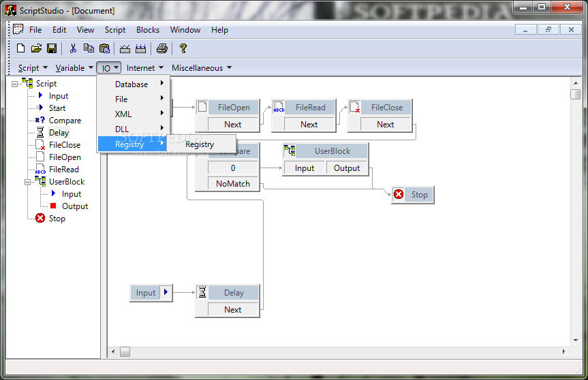Click the Start arrow icon in tree
The height and width of the screenshot is (380, 588).
[x=40, y=108]
